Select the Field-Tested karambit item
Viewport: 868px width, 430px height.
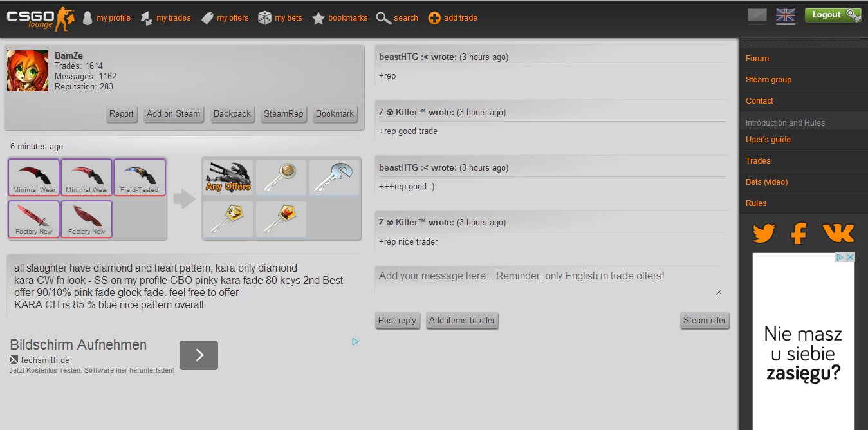[x=139, y=177]
